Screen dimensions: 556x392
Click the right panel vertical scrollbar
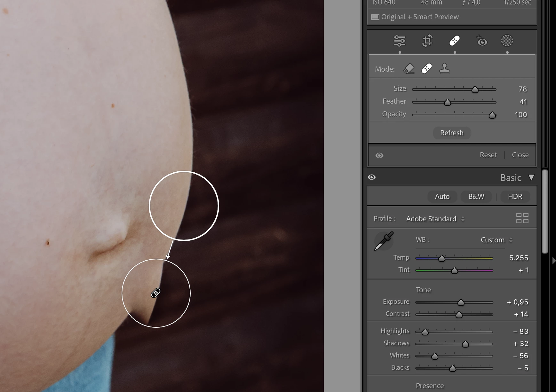545,211
